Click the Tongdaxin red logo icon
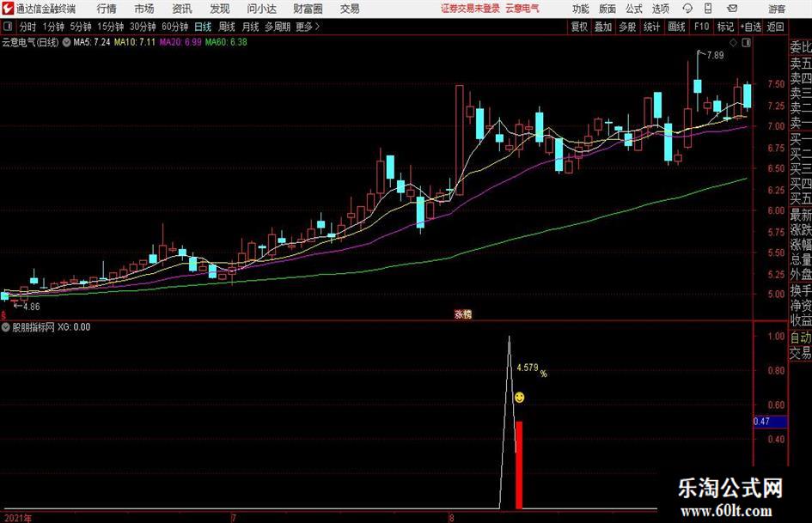The height and width of the screenshot is (523, 812). tap(8, 9)
